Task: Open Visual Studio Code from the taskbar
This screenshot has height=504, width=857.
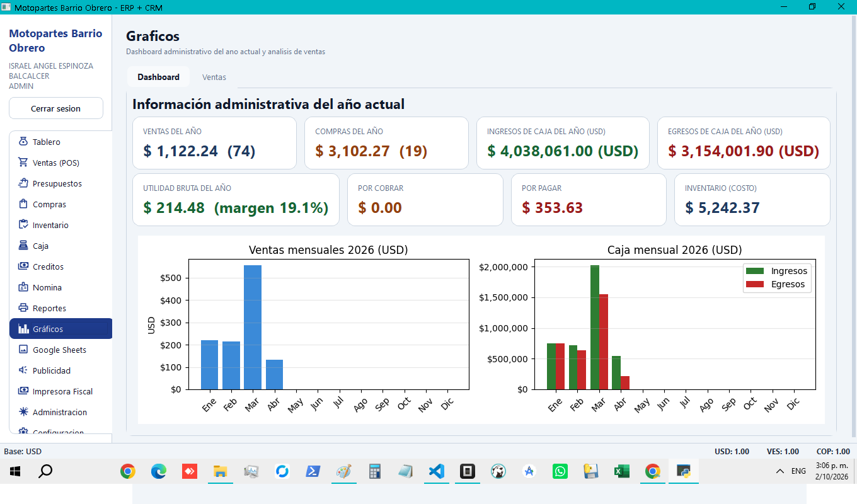Action: click(x=436, y=471)
